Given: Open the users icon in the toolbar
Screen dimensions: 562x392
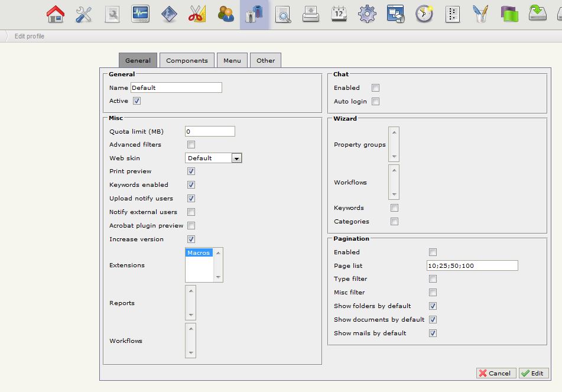Looking at the screenshot, I should click(225, 14).
